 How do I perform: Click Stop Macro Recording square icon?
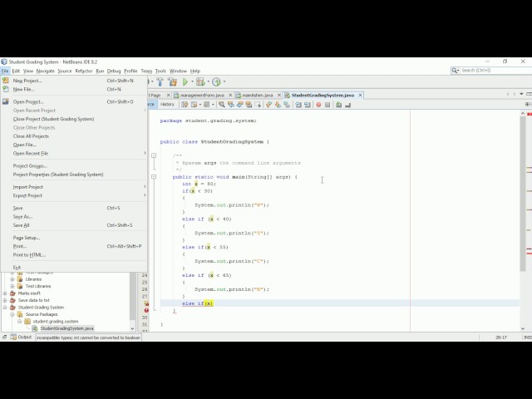pos(328,105)
